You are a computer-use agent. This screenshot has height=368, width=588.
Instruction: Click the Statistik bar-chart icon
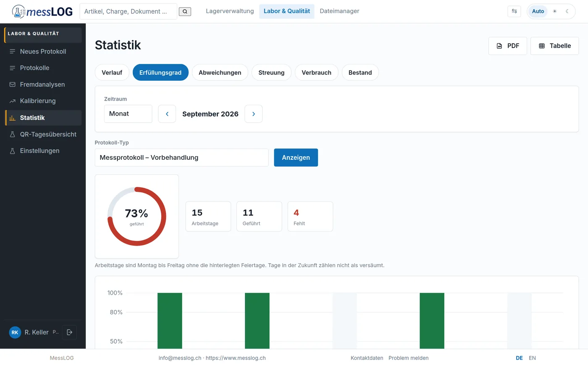[x=13, y=118]
